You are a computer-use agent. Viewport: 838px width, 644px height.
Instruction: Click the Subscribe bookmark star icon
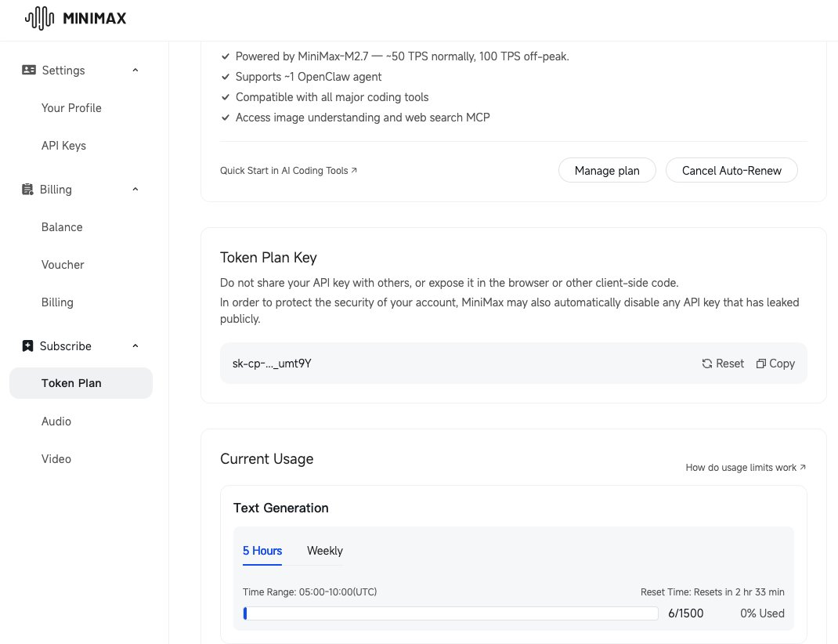click(27, 346)
